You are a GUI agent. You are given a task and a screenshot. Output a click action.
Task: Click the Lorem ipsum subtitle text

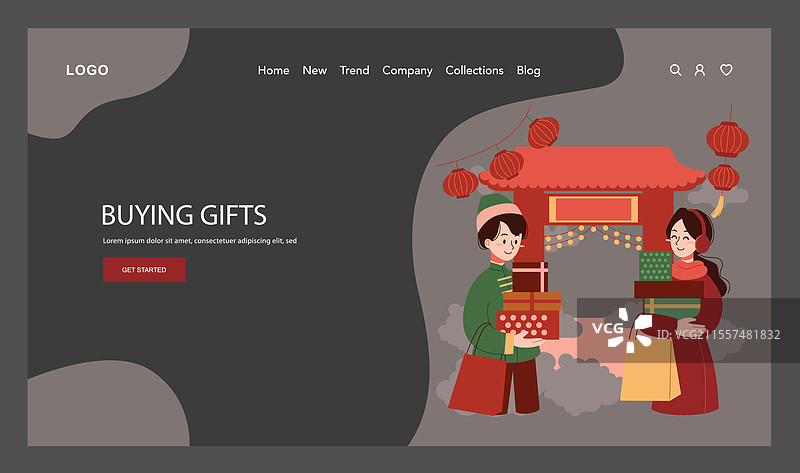tap(199, 241)
